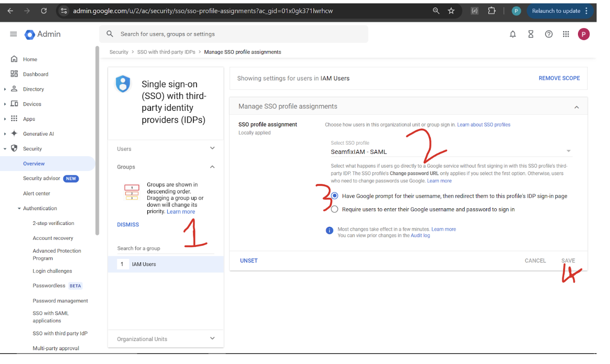Click the blue SSO shield icon
Image resolution: width=610 pixels, height=364 pixels.
(x=123, y=84)
